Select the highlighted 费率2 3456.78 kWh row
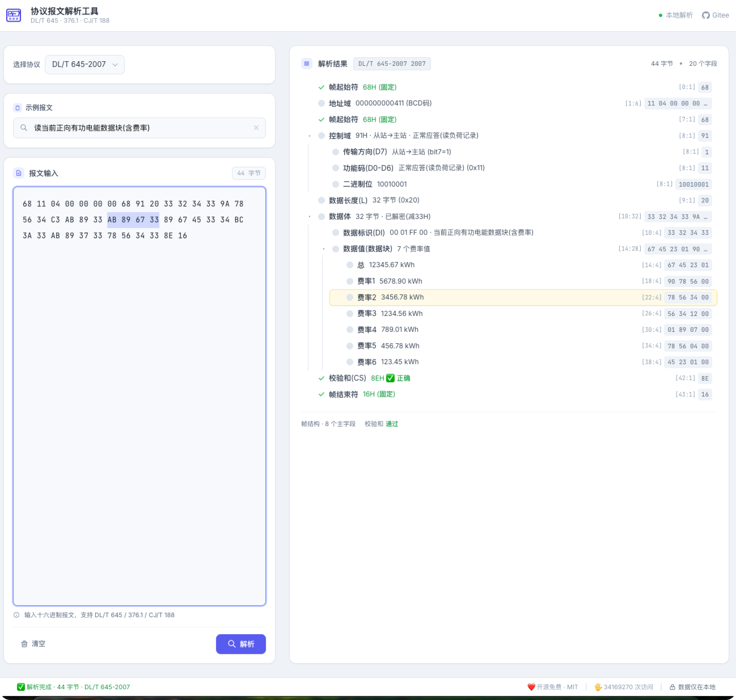Viewport: 736px width, 700px height. [x=523, y=297]
